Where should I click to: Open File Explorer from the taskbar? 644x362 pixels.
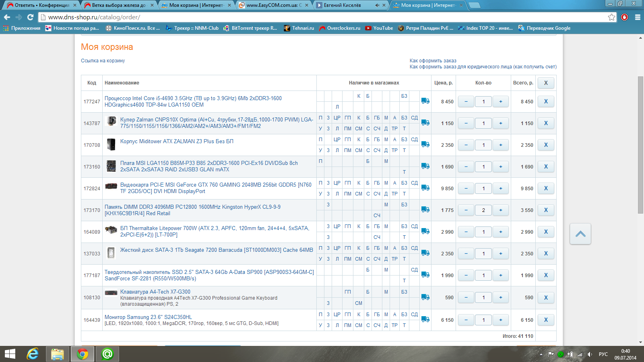pyautogui.click(x=58, y=354)
